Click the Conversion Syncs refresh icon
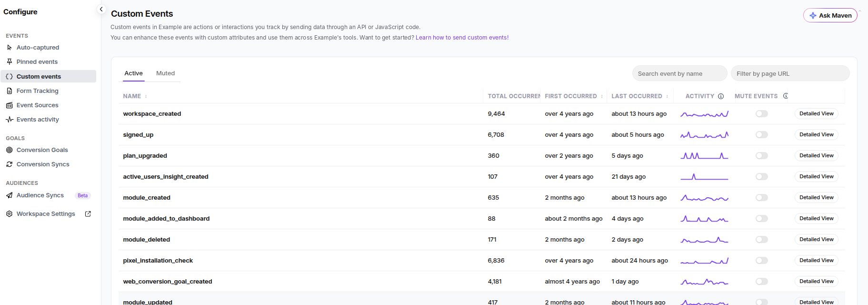Image resolution: width=868 pixels, height=305 pixels. point(9,164)
